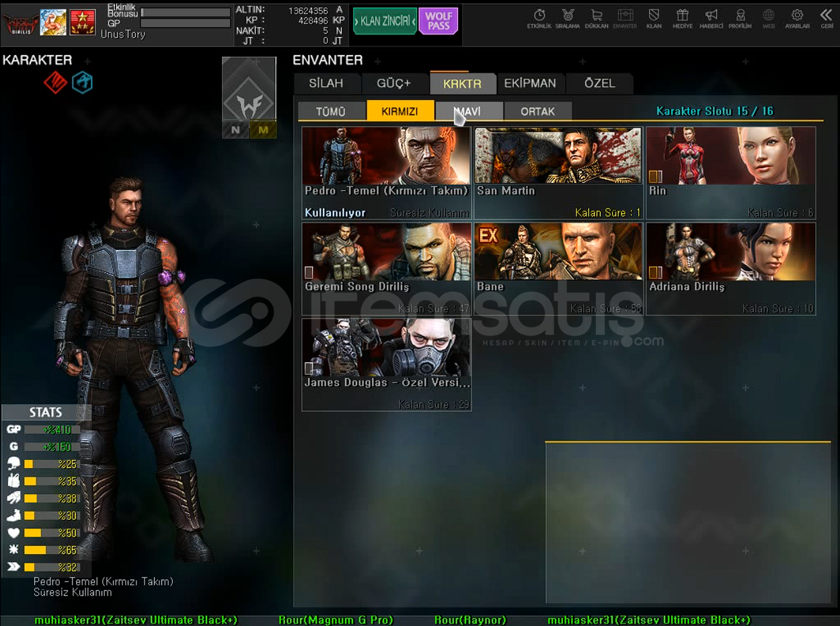Viewport: 840px width, 626px height.
Task: Open the Profilim person icon
Action: (740, 18)
